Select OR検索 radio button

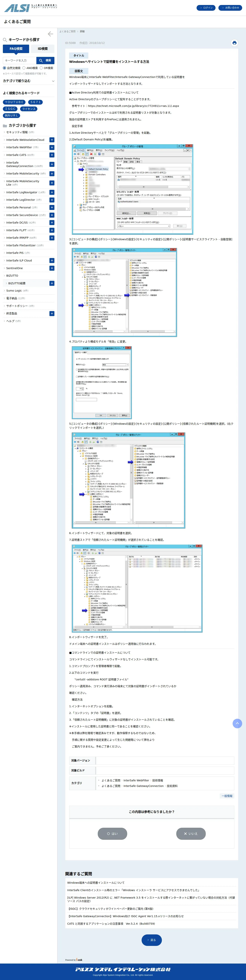41,68
